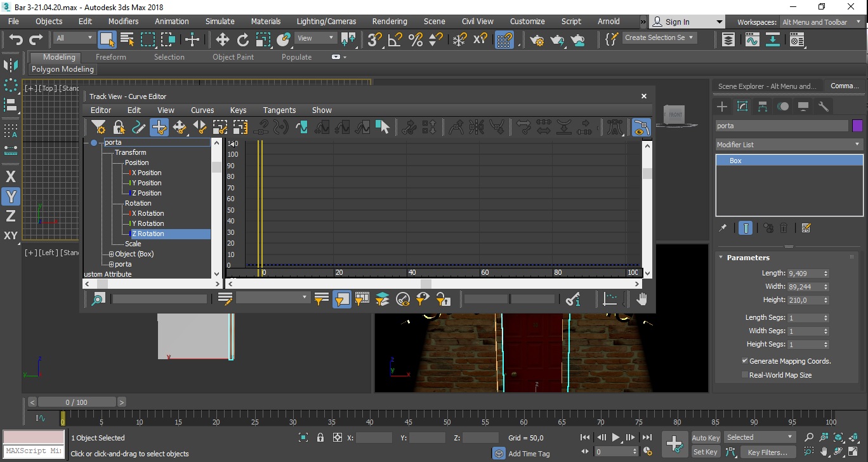Viewport: 868px width, 462px height.
Task: Click the Length value field
Action: pyautogui.click(x=805, y=274)
